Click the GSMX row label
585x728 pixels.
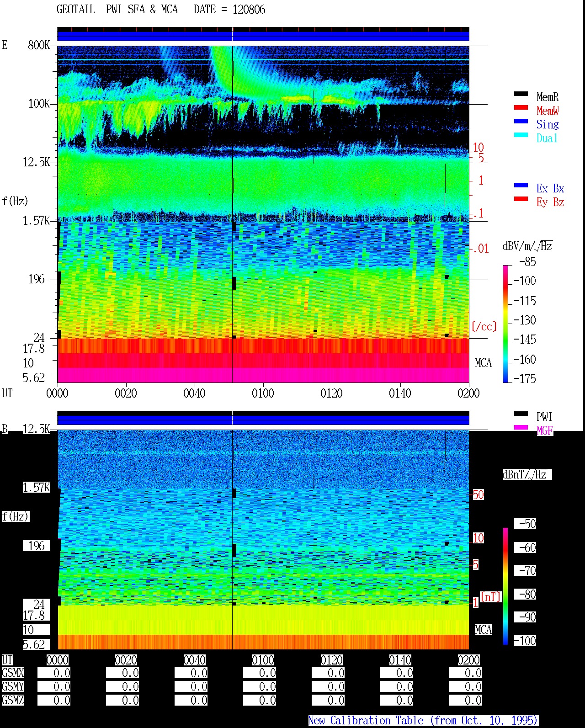pyautogui.click(x=13, y=673)
